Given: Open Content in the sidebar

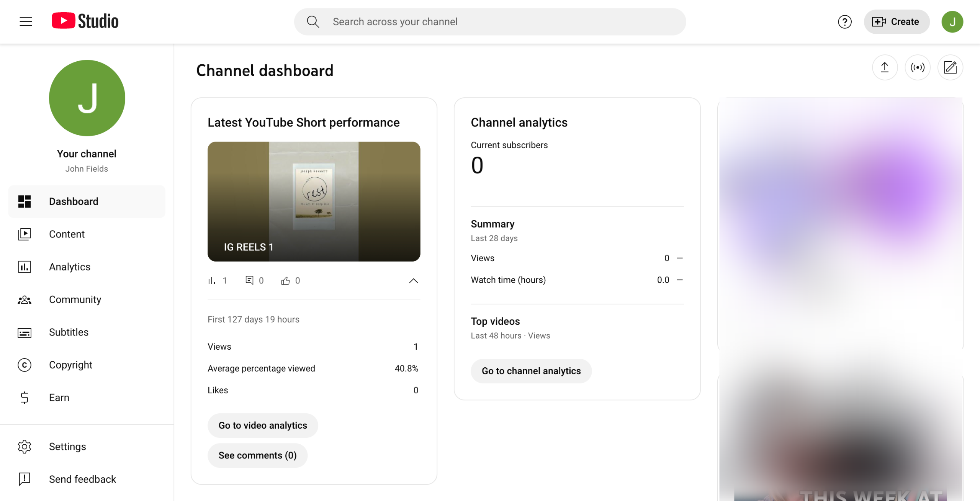Looking at the screenshot, I should tap(67, 234).
